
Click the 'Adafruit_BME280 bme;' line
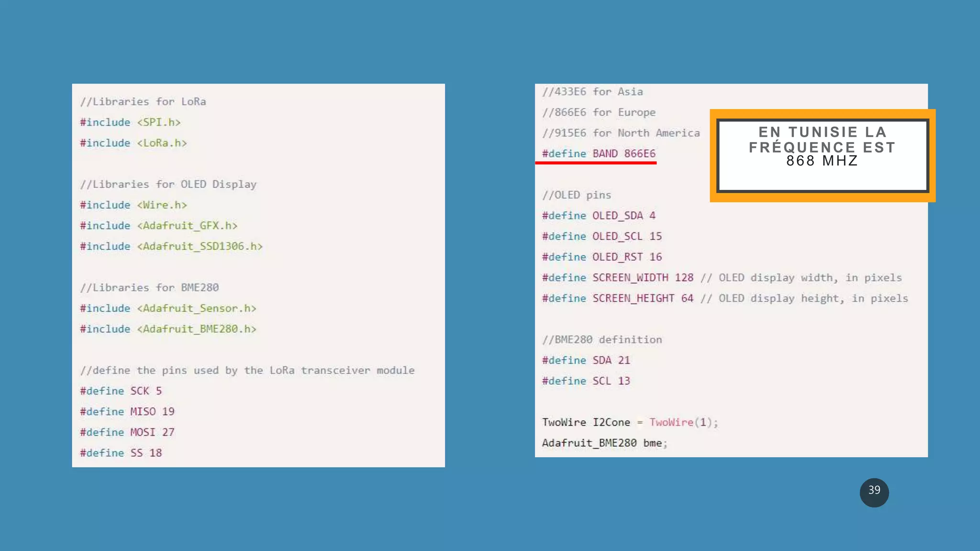point(604,443)
